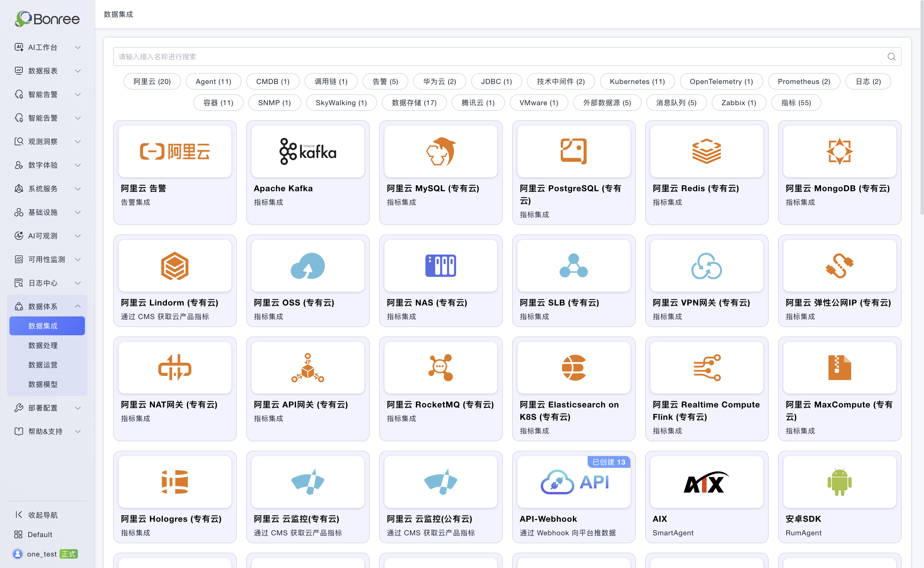Filter by 告警 (5) tag
This screenshot has height=568, width=924.
point(385,82)
